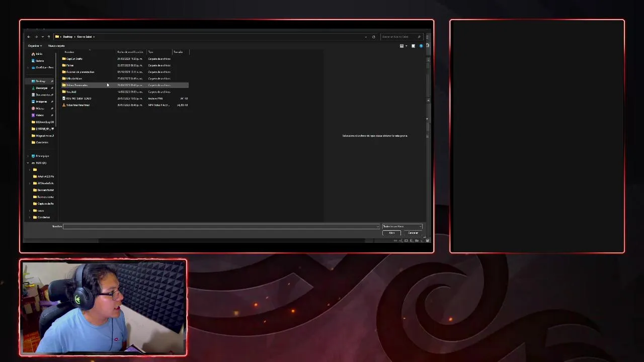Go back with the left arrow
The width and height of the screenshot is (644, 362).
(x=29, y=37)
